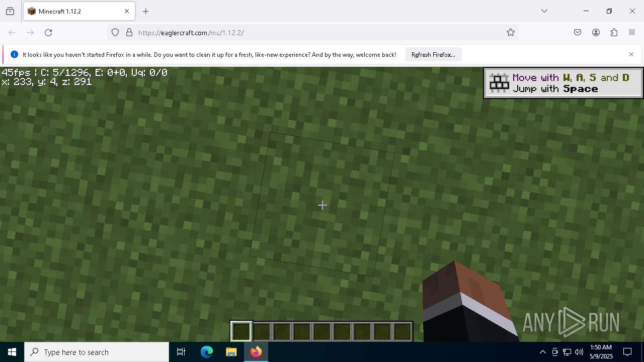Click the highlighted grass block at crosshair

click(322, 205)
